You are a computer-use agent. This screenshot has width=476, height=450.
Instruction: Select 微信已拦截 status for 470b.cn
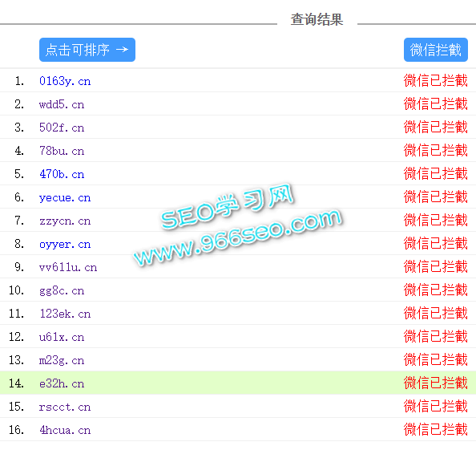pos(435,174)
